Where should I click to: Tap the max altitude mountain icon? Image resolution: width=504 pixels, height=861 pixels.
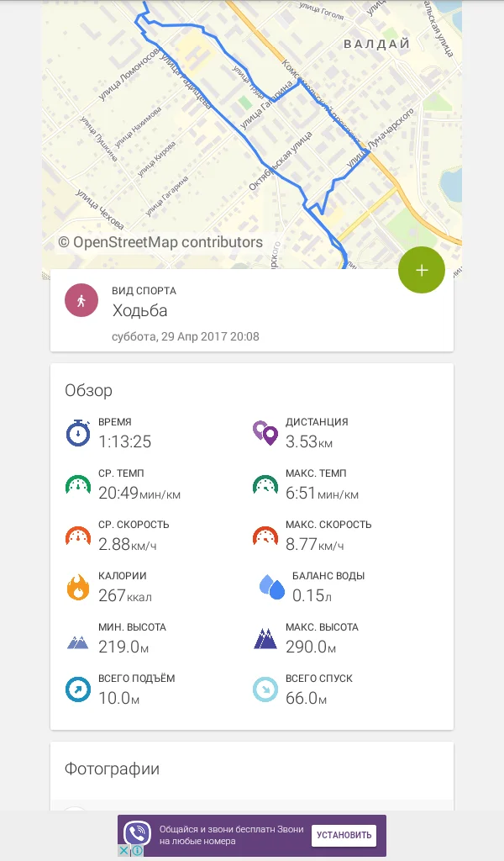pos(265,639)
